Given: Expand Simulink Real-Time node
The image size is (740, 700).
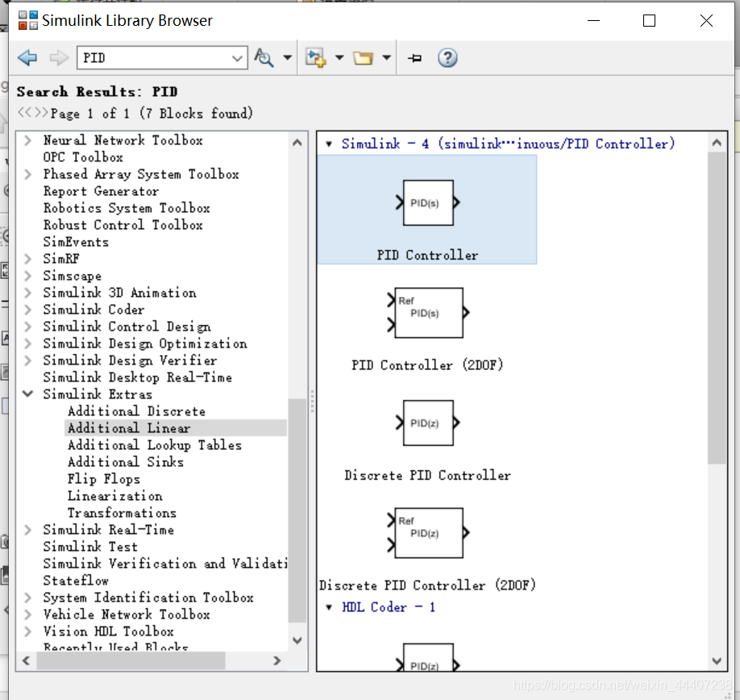Looking at the screenshot, I should pos(28,530).
